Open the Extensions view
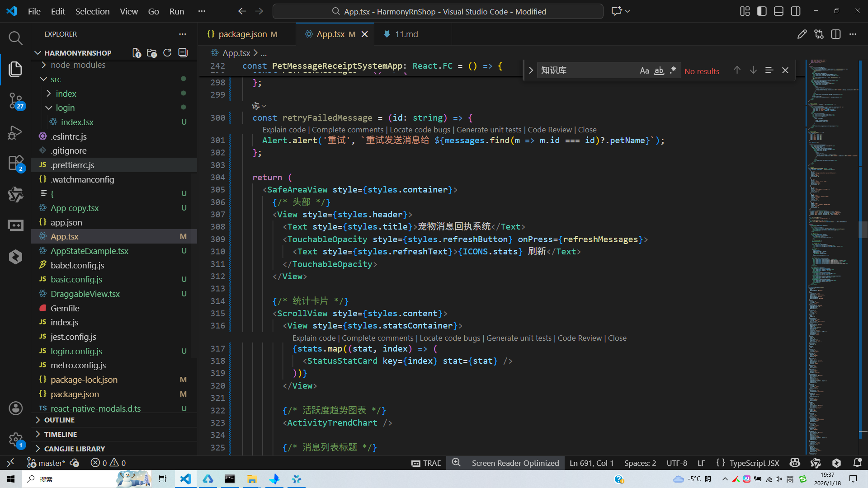868x488 pixels. [x=15, y=163]
